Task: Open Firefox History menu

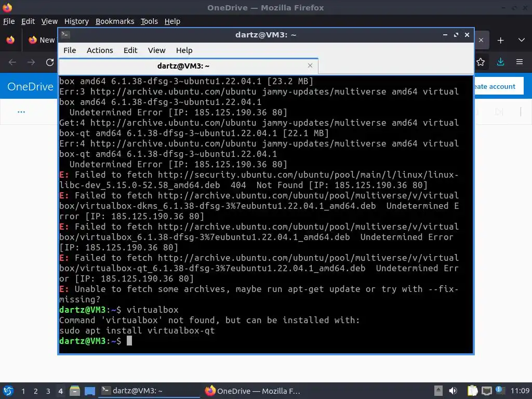Action: click(76, 21)
